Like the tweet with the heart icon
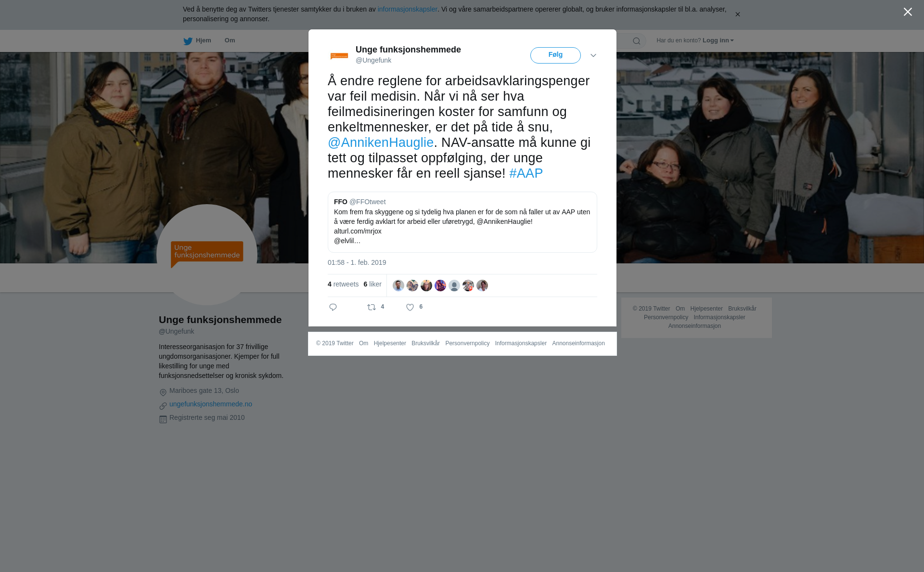Image resolution: width=924 pixels, height=572 pixels. point(410,307)
